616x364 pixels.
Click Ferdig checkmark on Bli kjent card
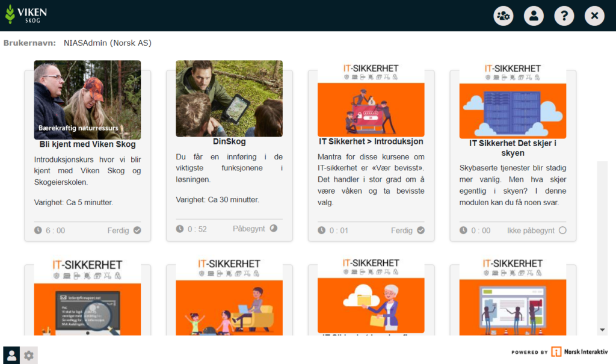pos(137,230)
